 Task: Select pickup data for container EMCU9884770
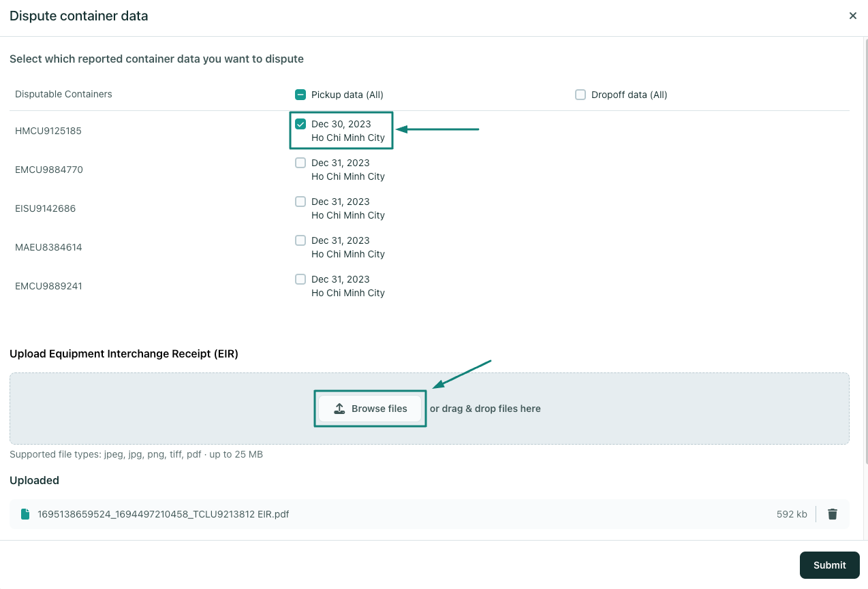click(x=300, y=163)
